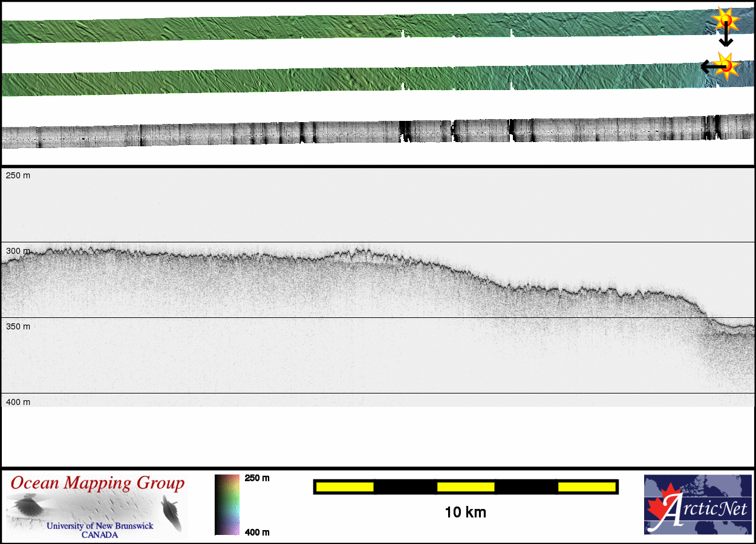Click the upper starburst marker on top swath
The height and width of the screenshot is (544, 756).
(x=725, y=21)
